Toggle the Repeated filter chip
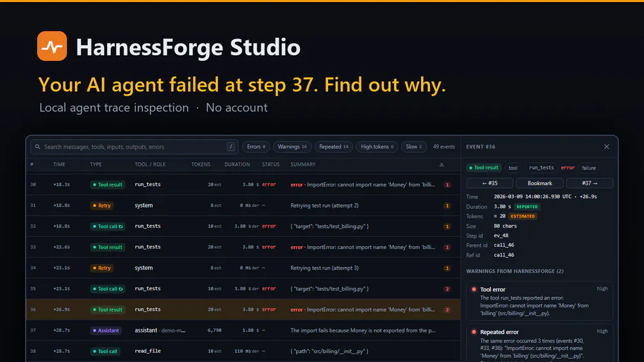644x362 pixels. click(x=333, y=147)
